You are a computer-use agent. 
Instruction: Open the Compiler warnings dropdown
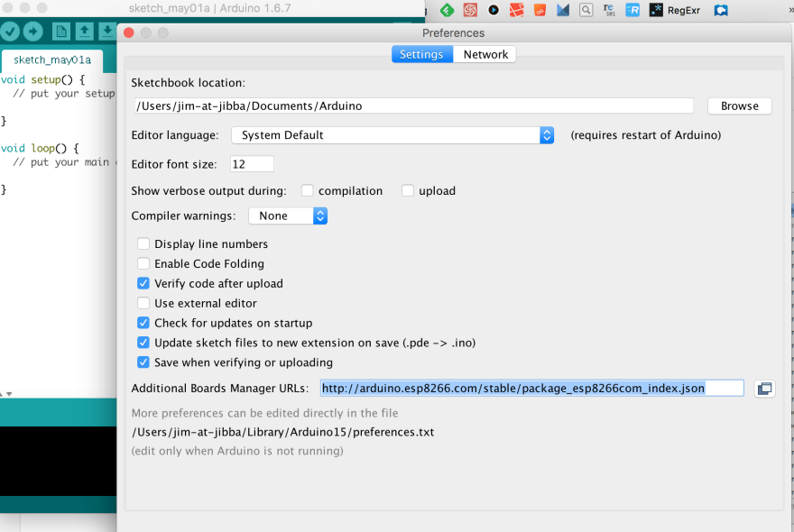(x=288, y=216)
